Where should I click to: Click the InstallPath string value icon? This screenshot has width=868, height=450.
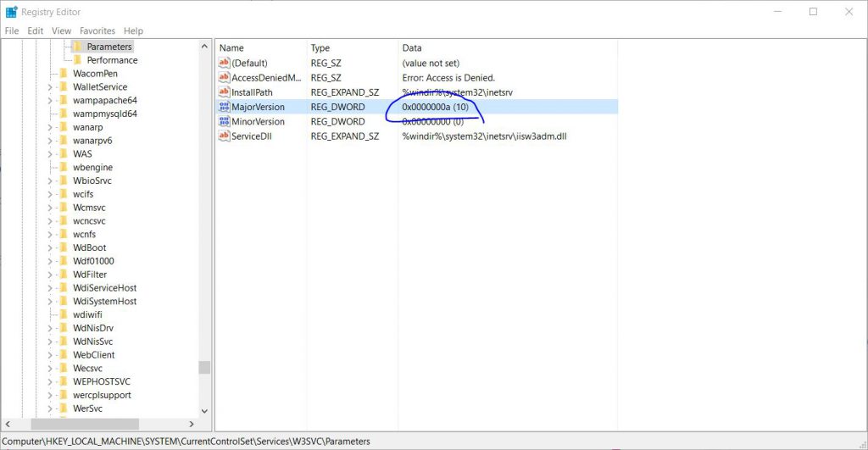click(x=224, y=92)
